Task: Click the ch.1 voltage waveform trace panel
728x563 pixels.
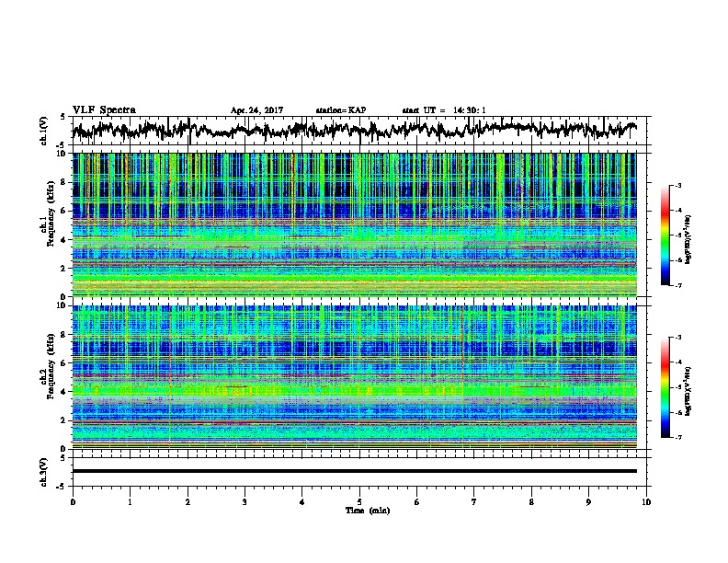Action: [x=359, y=131]
